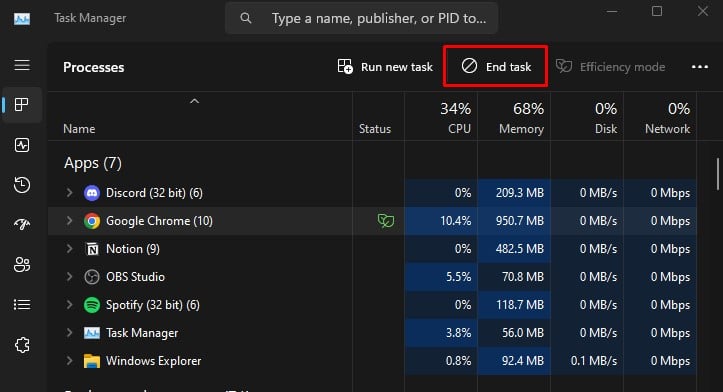The height and width of the screenshot is (392, 723).
Task: Open the three-dots more options menu
Action: click(x=699, y=67)
